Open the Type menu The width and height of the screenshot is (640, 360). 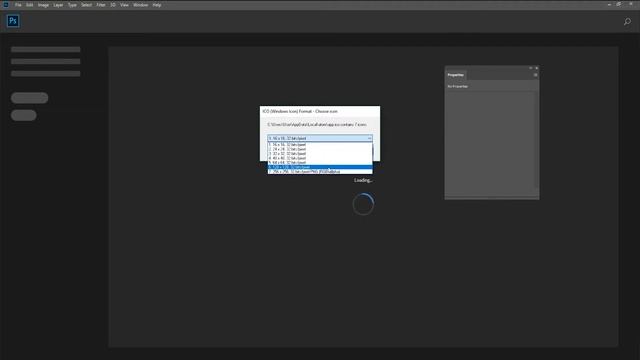tap(72, 5)
